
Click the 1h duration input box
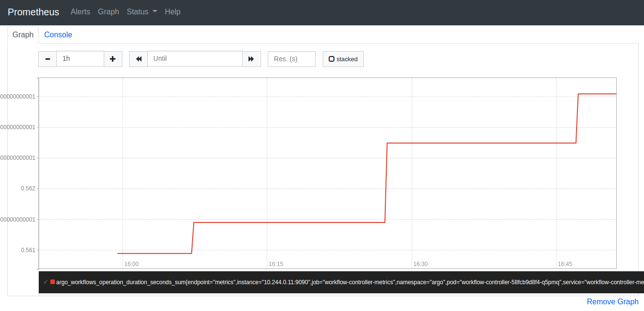pyautogui.click(x=80, y=58)
